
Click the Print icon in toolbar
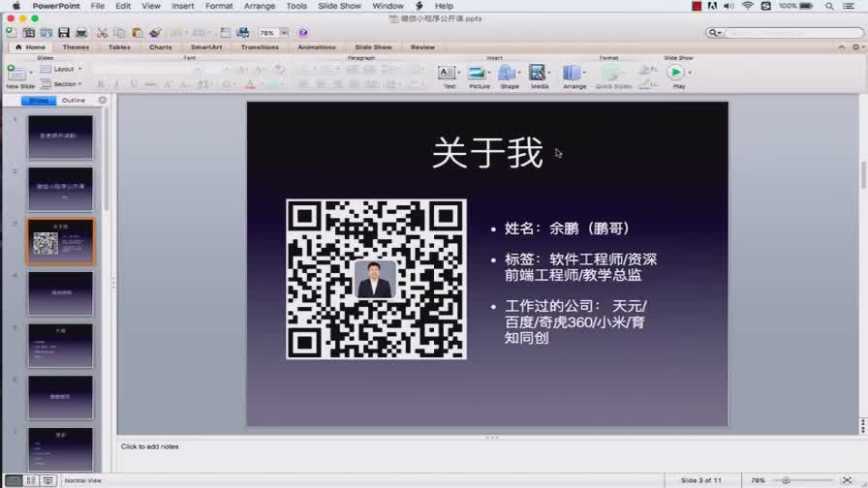tap(80, 33)
